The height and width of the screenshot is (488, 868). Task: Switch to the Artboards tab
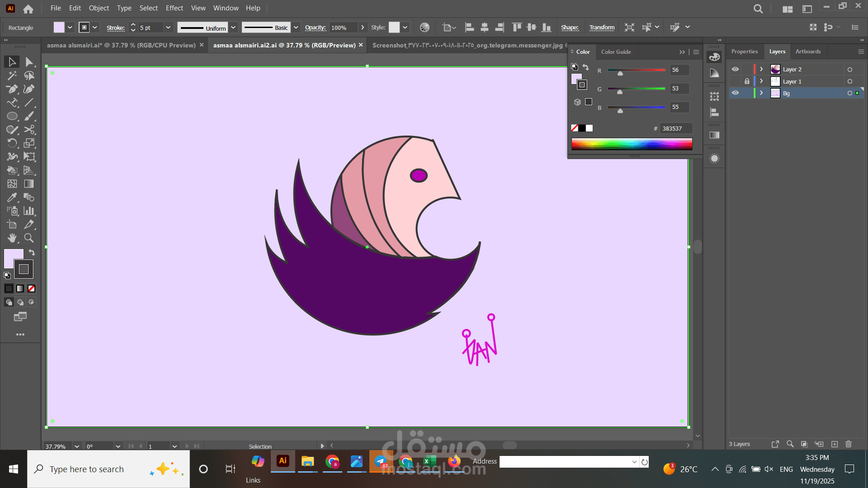[x=808, y=52]
